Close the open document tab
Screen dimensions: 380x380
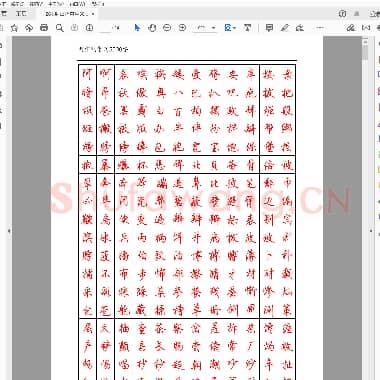(x=93, y=14)
